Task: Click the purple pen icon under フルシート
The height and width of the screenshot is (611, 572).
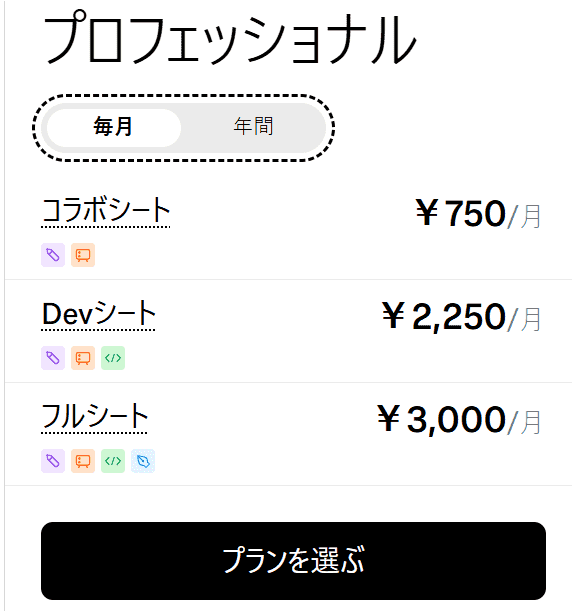Action: point(53,461)
